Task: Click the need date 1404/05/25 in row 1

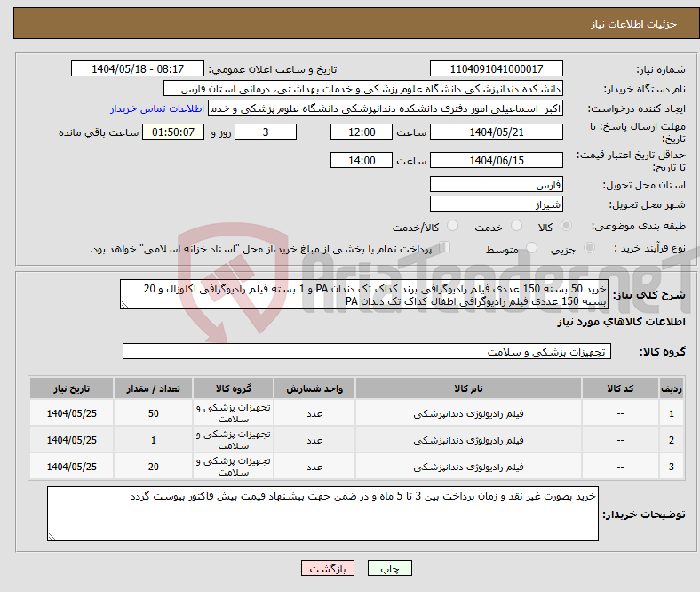Action: (71, 413)
